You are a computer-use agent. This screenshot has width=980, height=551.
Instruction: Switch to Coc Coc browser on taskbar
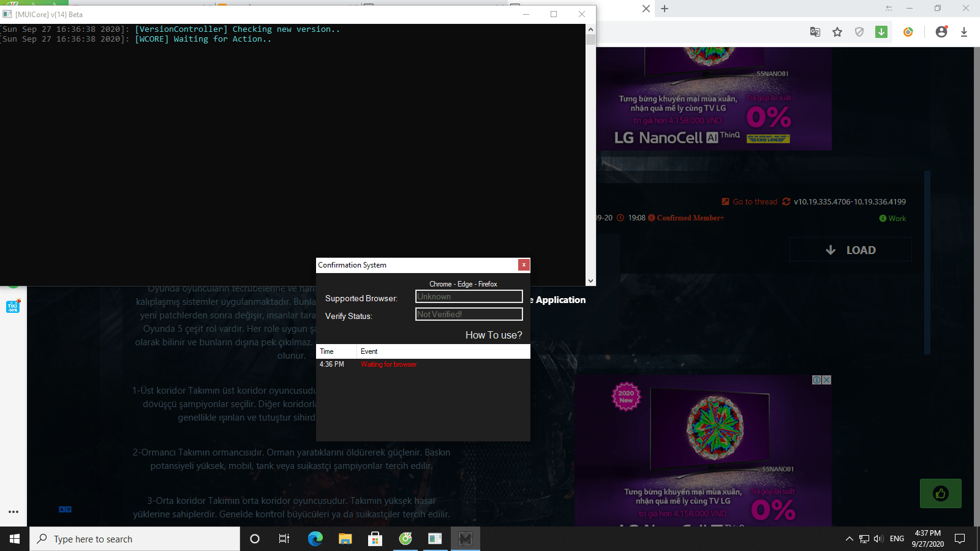point(405,539)
